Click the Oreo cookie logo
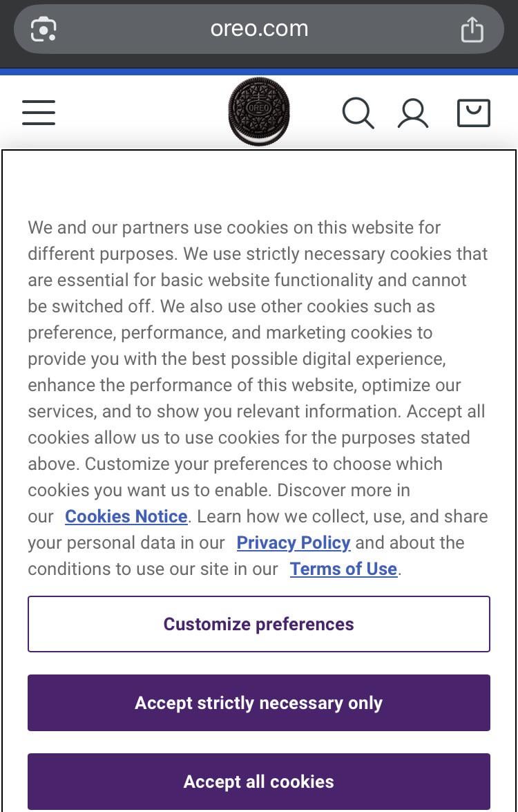This screenshot has height=812, width=518. click(x=259, y=111)
